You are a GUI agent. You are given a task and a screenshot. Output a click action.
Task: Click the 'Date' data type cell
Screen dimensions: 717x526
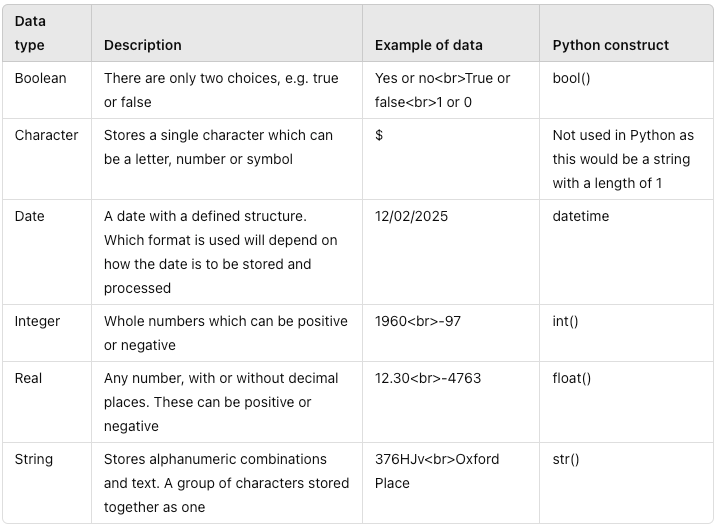[29, 216]
